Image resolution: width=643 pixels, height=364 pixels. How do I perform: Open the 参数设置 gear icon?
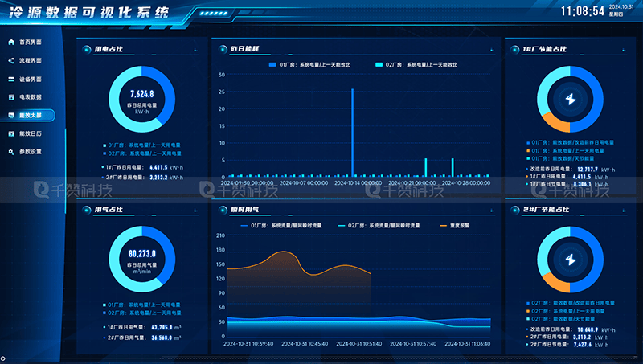[x=11, y=151]
